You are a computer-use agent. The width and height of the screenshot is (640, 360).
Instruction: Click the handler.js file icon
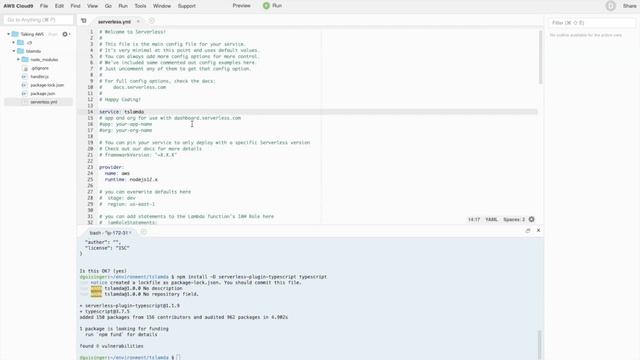[24, 77]
